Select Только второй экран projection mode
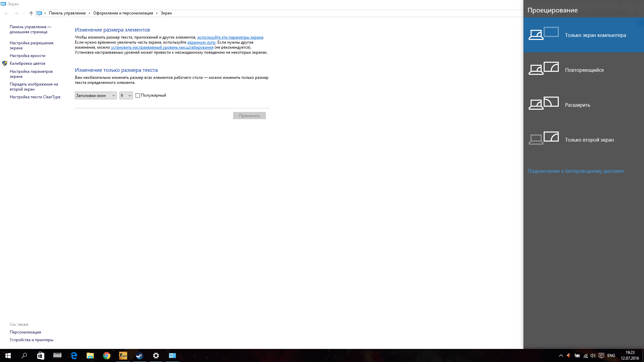This screenshot has width=644, height=362. [x=584, y=140]
